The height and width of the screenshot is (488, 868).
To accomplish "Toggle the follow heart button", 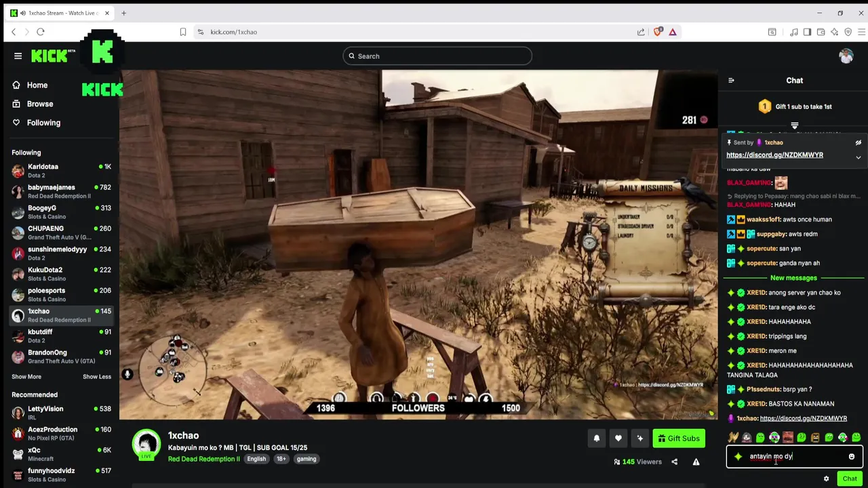I will click(618, 439).
